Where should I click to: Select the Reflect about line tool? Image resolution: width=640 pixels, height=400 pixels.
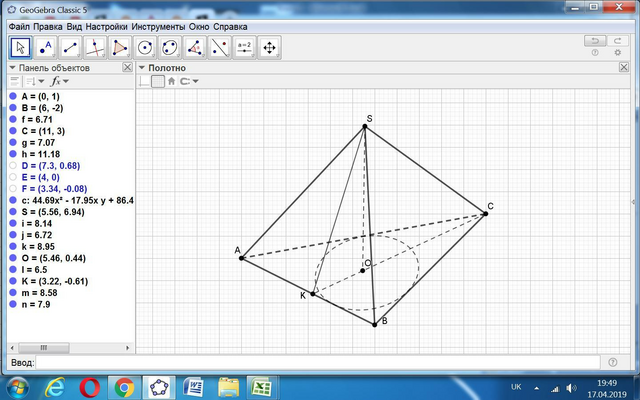coord(220,47)
